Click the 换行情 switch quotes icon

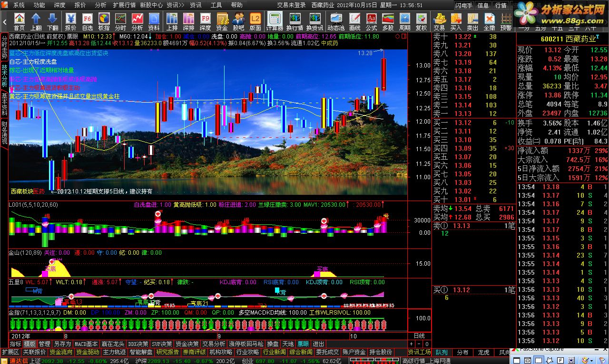(x=295, y=22)
